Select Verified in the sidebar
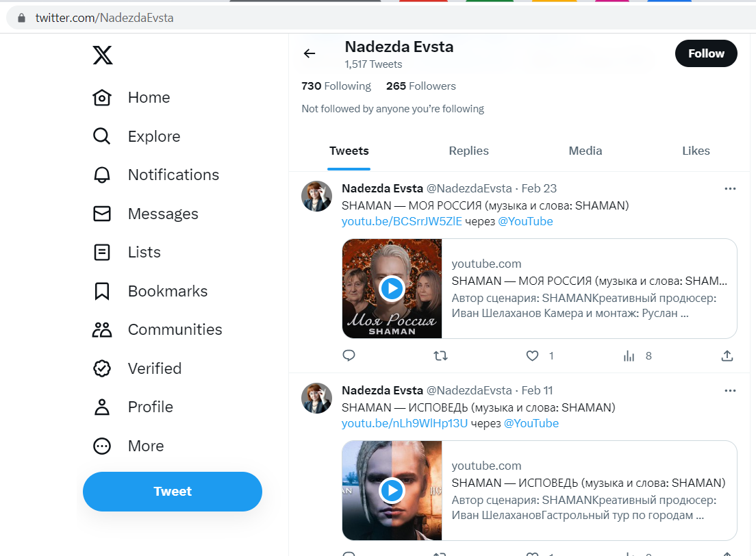The height and width of the screenshot is (556, 756). click(x=155, y=368)
